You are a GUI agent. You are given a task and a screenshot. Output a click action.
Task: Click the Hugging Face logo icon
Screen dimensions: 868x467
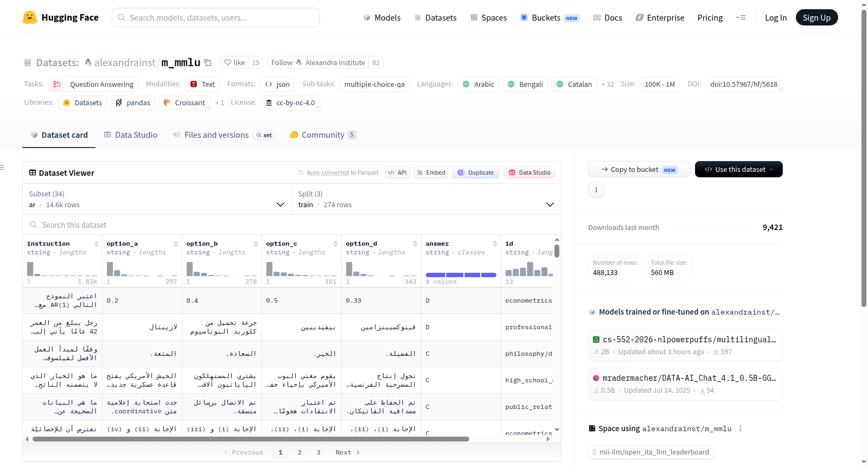(30, 17)
